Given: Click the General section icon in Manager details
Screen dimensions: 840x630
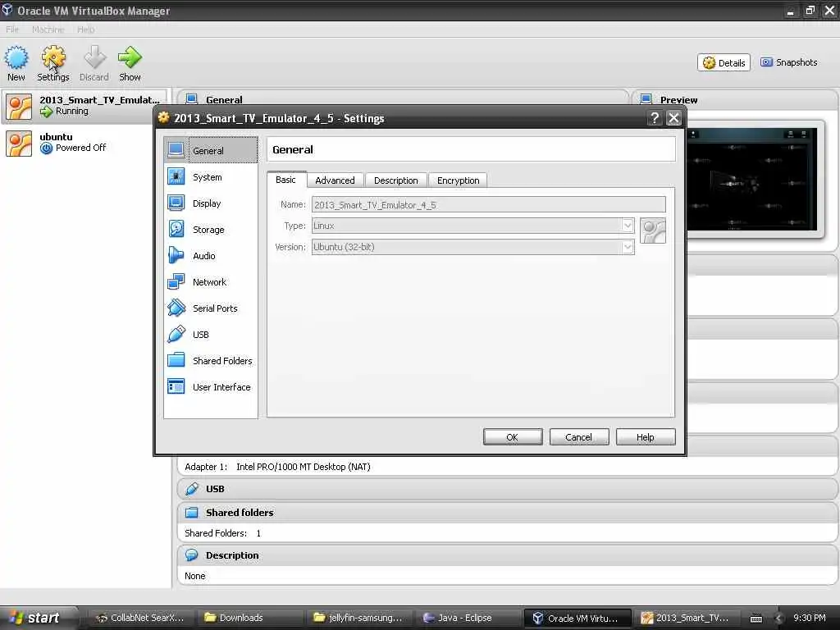Looking at the screenshot, I should pos(191,98).
